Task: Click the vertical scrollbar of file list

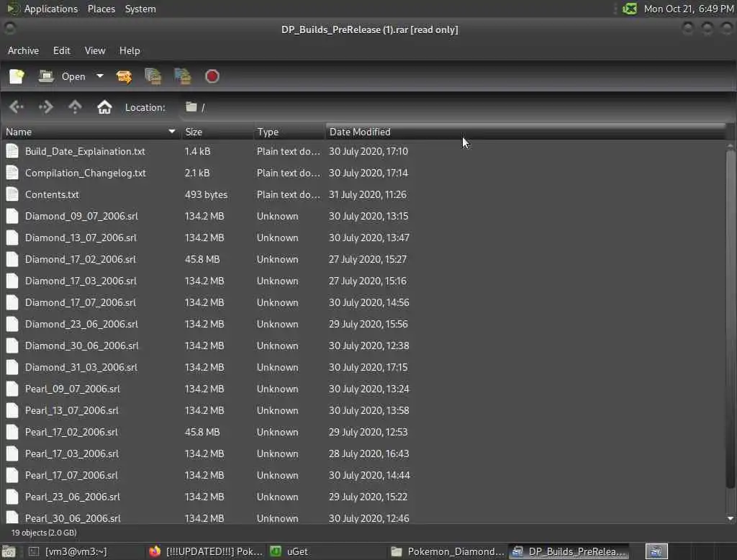Action: coord(731,319)
